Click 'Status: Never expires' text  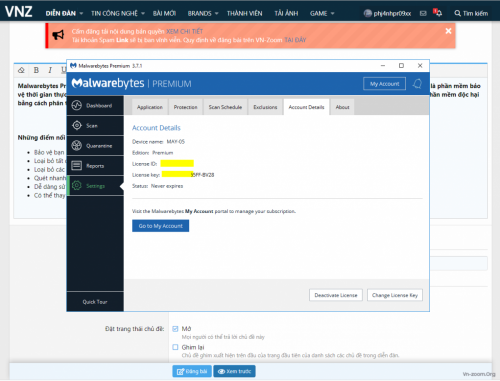click(157, 186)
